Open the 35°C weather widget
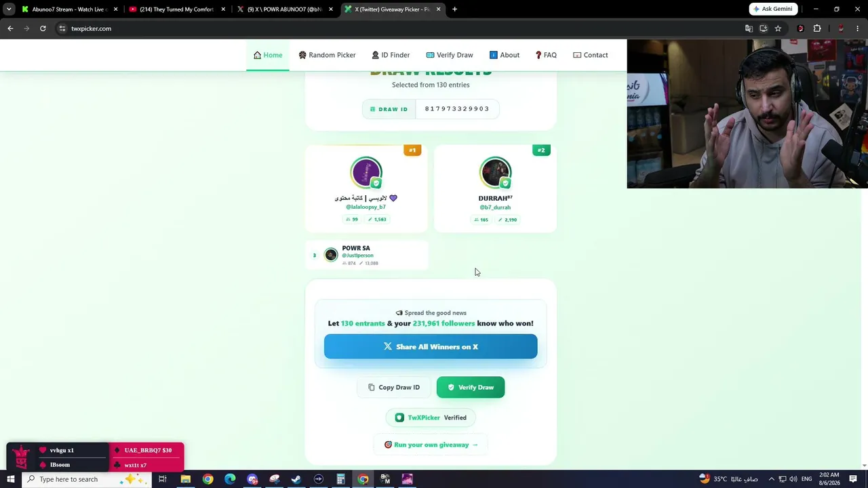 pos(728,479)
